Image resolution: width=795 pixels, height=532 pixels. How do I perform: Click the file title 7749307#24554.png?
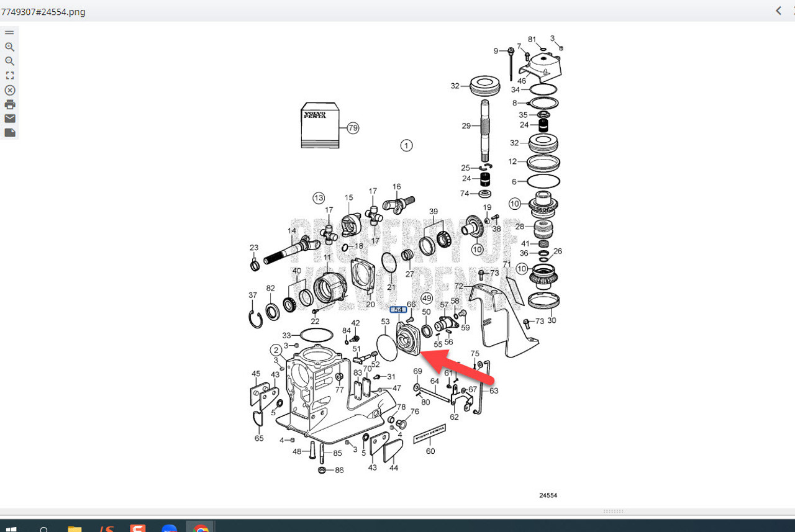coord(43,12)
